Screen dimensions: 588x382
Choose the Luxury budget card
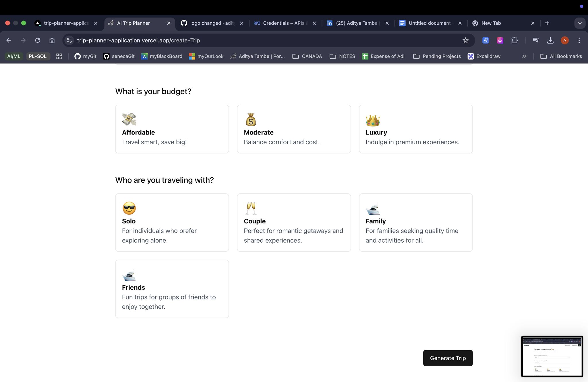click(415, 129)
